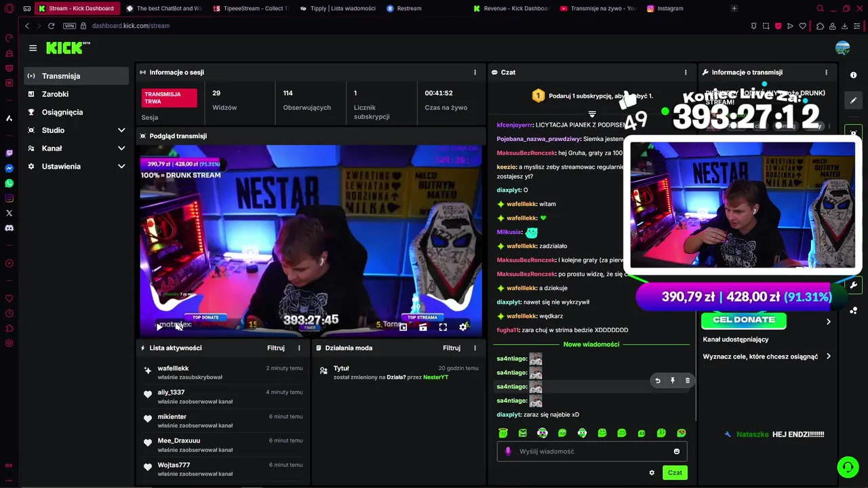
Task: Open the options menu of Lista aktywności
Action: pos(299,348)
